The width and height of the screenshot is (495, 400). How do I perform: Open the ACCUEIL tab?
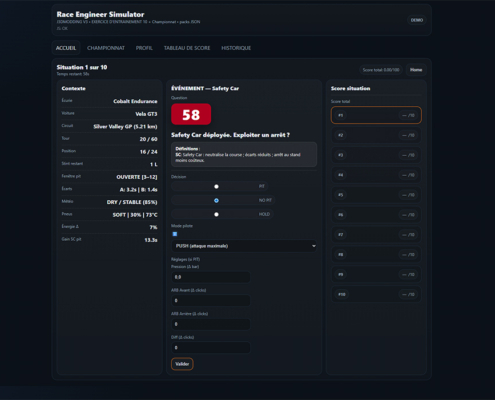click(x=66, y=48)
